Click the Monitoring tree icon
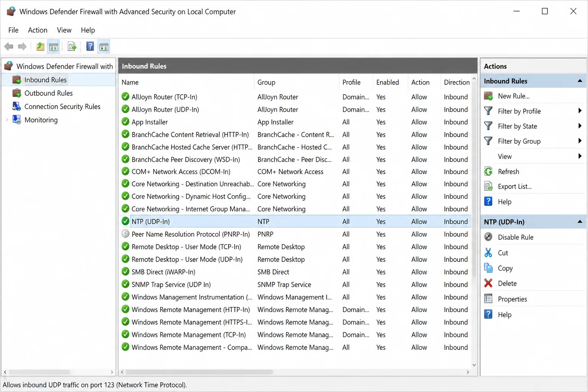The width and height of the screenshot is (588, 392). pos(17,120)
